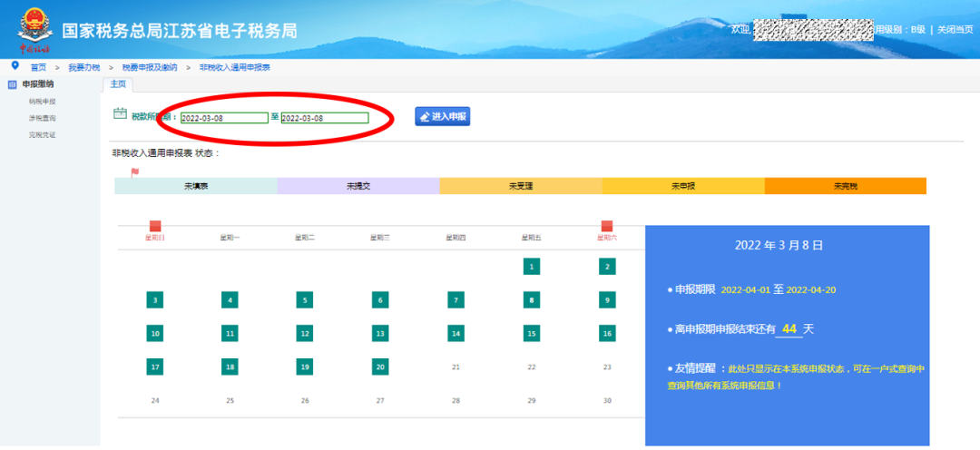Click 关闭当页 link in header
980x450 pixels.
(x=955, y=29)
